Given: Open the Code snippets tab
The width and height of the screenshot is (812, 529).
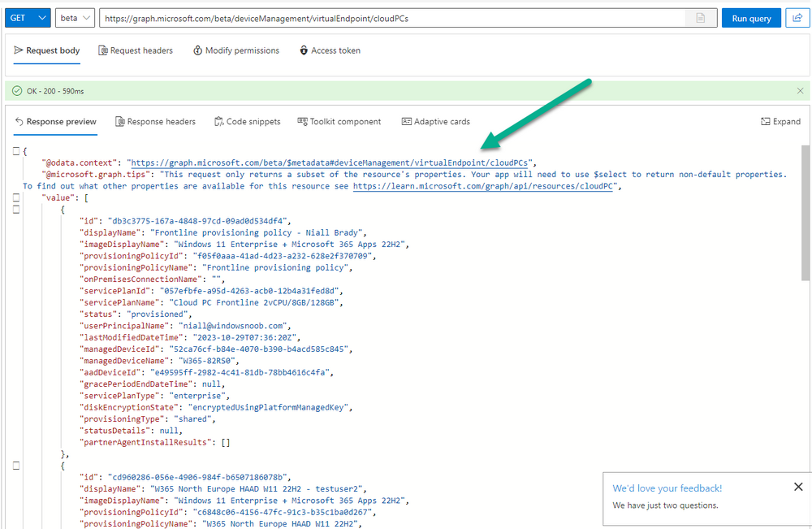Looking at the screenshot, I should pos(248,122).
